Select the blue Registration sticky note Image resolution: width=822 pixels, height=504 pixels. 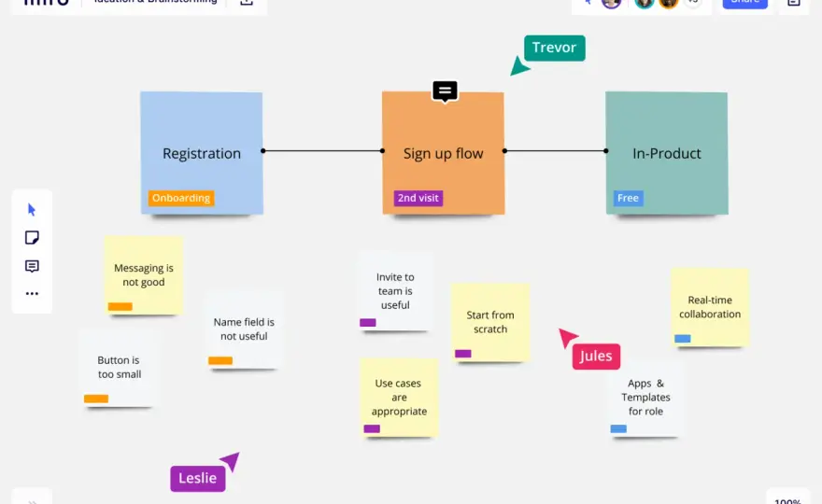point(202,153)
